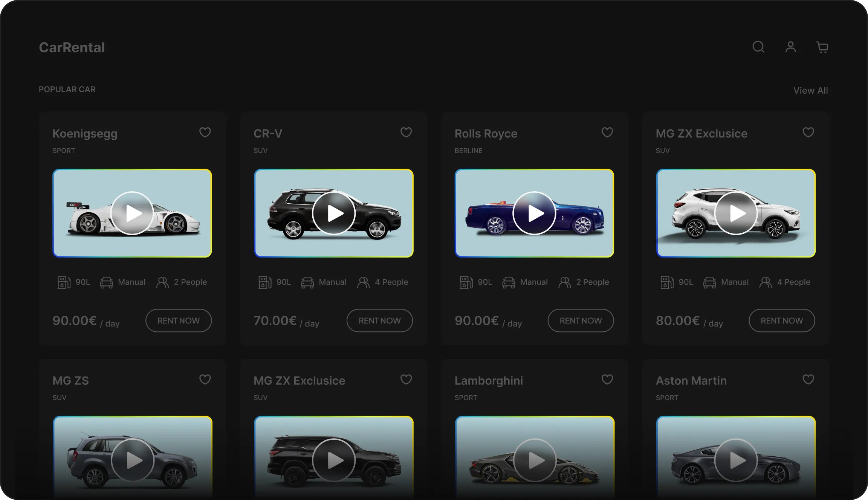Open the Rolls Royce car title

(x=486, y=134)
